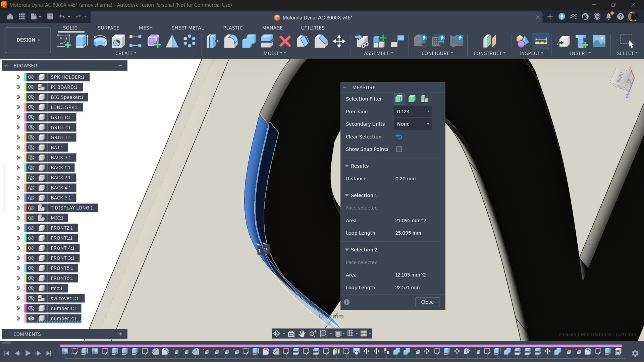644x362 pixels.
Task: Play the design timeline
Action: click(x=28, y=353)
